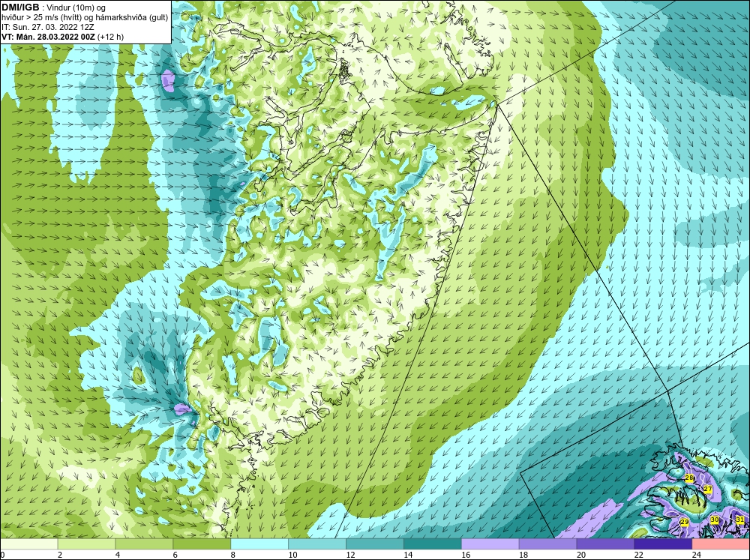The height and width of the screenshot is (560, 750).
Task: Click the 16–18 m/s lavender legend swatch
Action: tap(490, 544)
